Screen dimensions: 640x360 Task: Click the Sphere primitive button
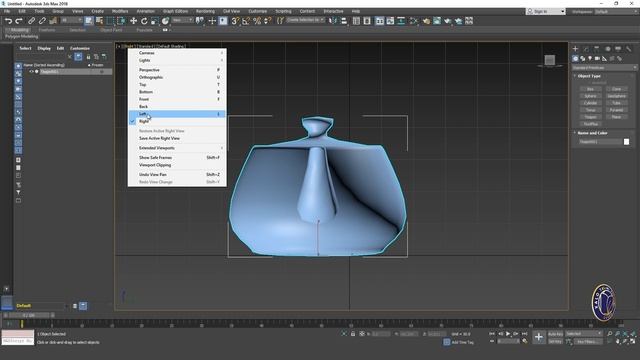point(590,96)
